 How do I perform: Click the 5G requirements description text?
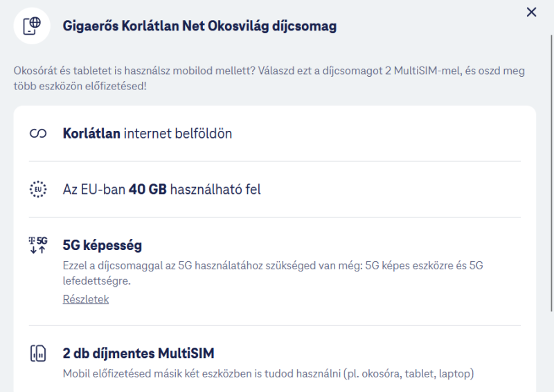273,273
